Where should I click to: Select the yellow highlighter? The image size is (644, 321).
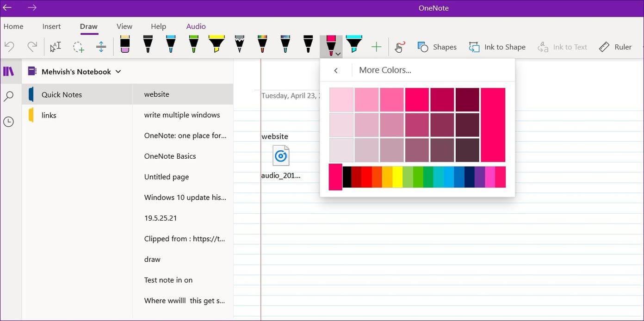[217, 44]
